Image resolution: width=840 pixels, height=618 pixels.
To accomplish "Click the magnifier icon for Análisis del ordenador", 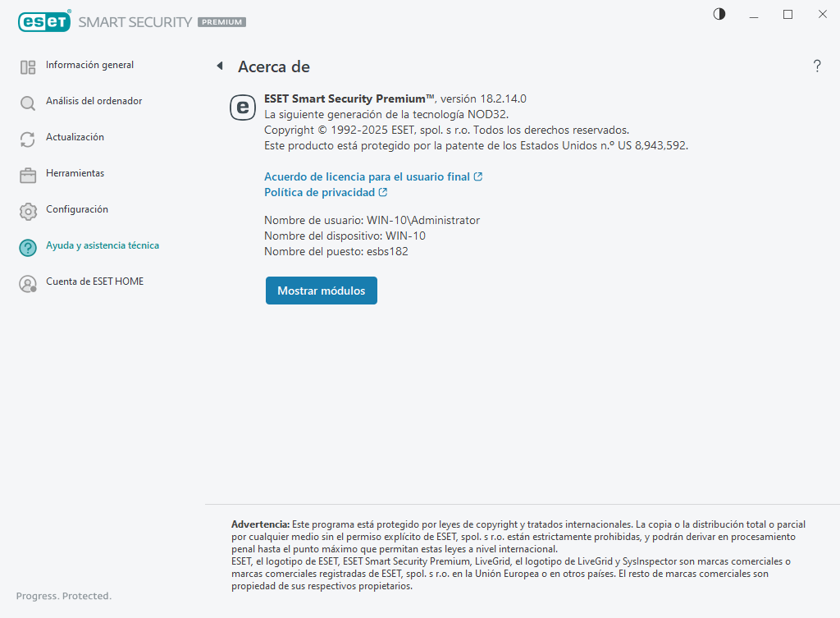I will (x=28, y=103).
